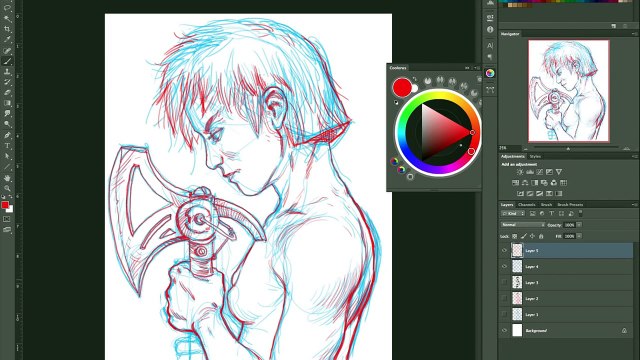Select the Healing Brush tool
The image size is (640, 360).
click(7, 51)
